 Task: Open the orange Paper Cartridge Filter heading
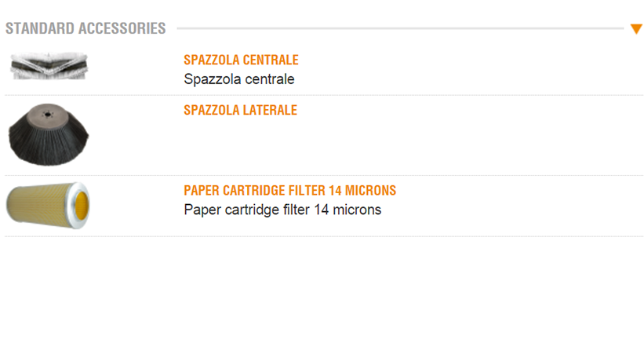(289, 191)
